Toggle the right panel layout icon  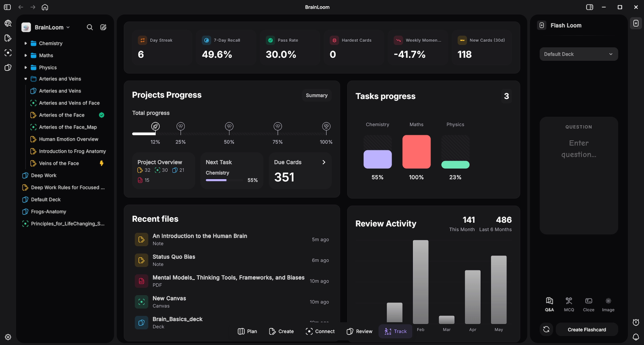589,7
